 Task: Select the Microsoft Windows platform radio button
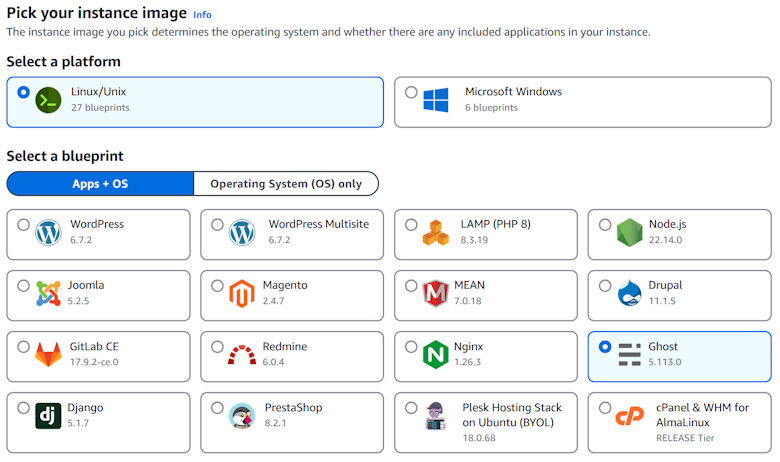pos(411,92)
